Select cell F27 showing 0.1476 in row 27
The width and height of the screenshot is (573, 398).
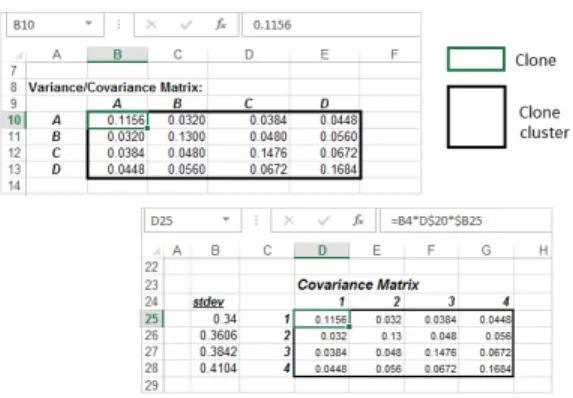(x=432, y=352)
